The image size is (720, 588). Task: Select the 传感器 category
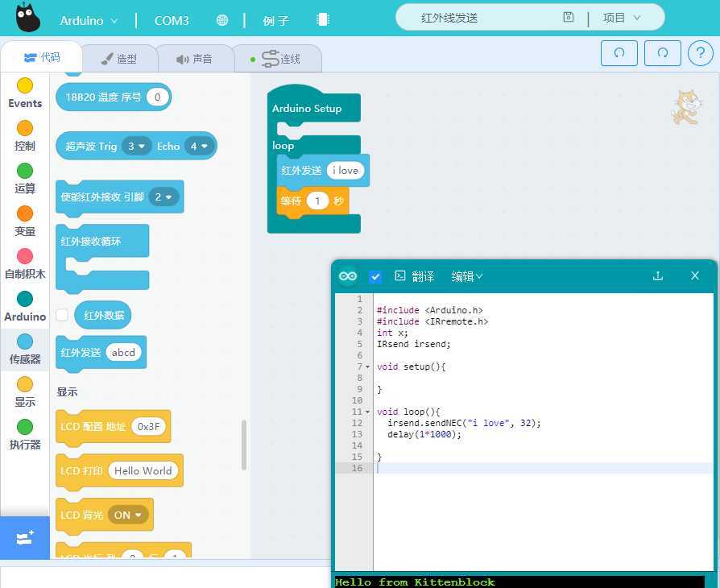(x=25, y=350)
